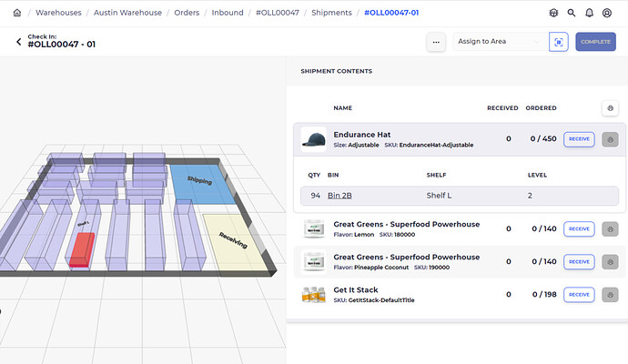The width and height of the screenshot is (628, 364).
Task: Receive Great Greens Lemon flavor
Action: tap(579, 229)
